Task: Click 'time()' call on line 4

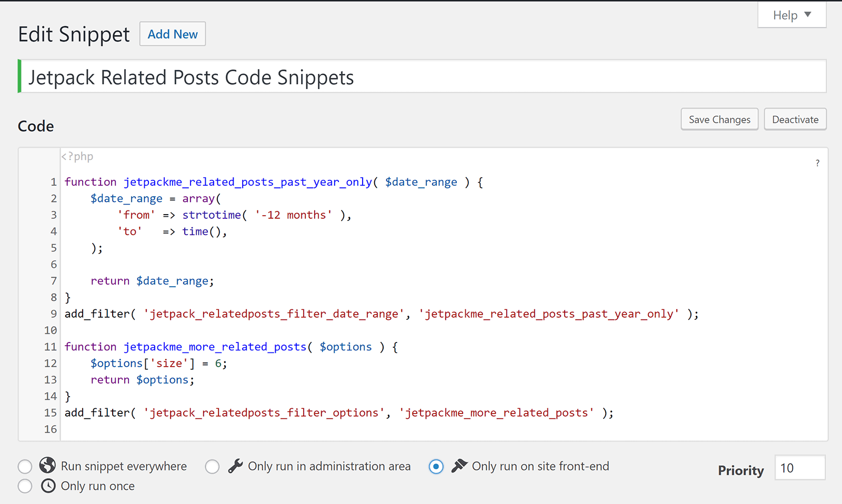Action: (x=202, y=231)
